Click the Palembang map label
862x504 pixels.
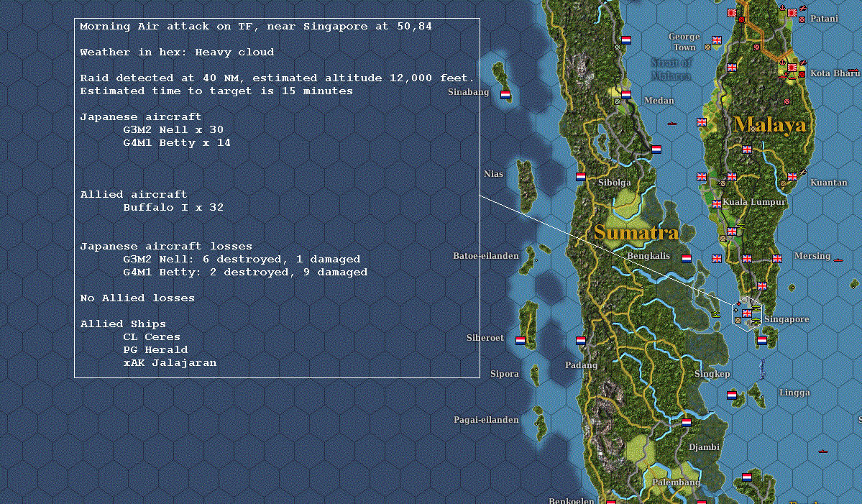tap(677, 482)
